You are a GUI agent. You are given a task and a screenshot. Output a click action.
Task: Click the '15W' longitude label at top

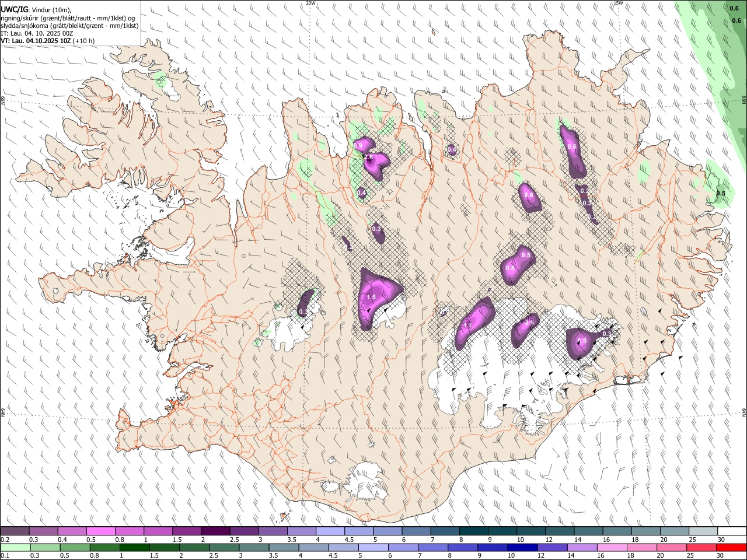pos(618,3)
